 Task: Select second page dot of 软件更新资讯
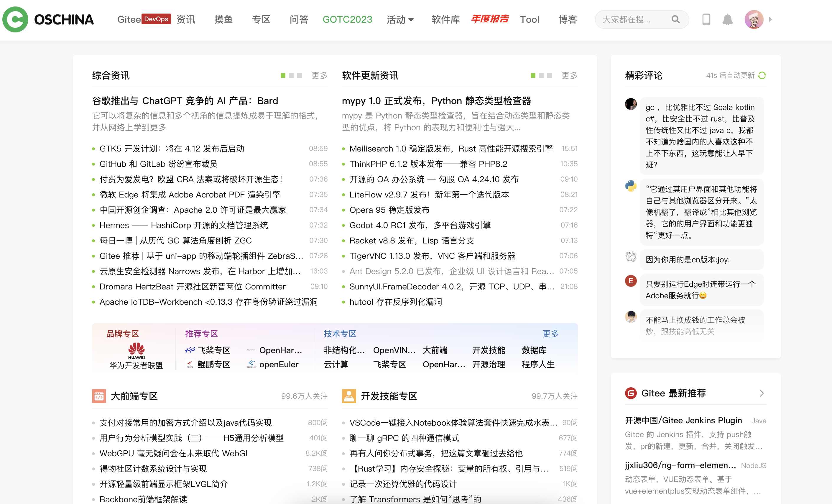tap(541, 75)
